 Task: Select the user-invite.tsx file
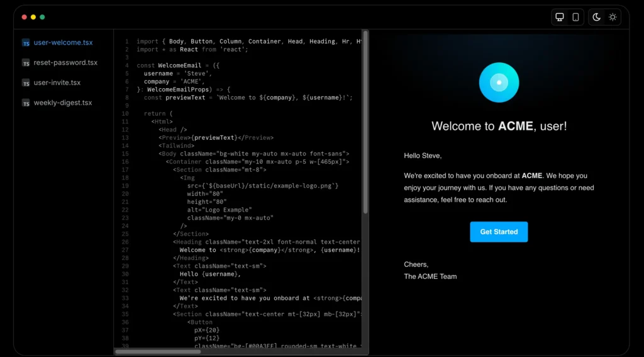tap(57, 82)
